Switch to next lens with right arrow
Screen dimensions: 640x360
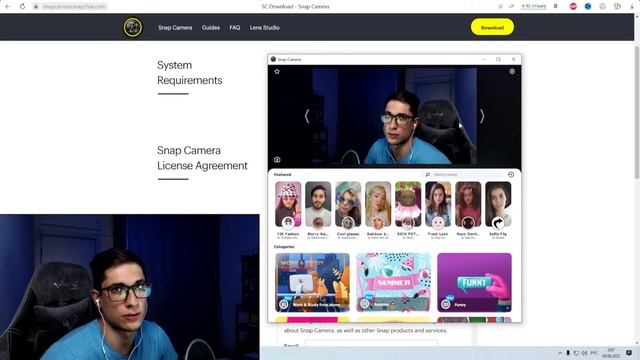coord(482,116)
